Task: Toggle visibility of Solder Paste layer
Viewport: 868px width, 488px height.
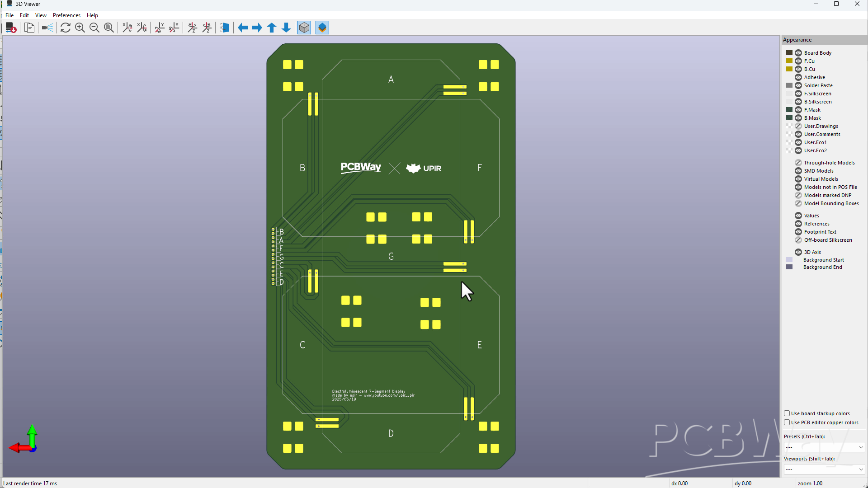Action: point(798,85)
